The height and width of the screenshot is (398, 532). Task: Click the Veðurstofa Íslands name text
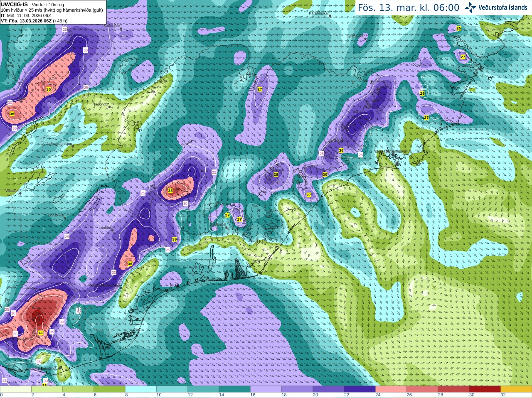502,7
